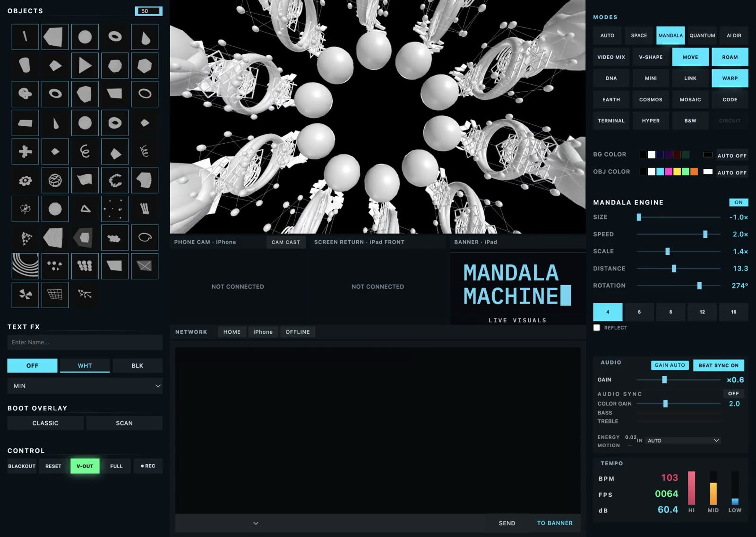Set mandala symmetry count to 8

pos(670,312)
